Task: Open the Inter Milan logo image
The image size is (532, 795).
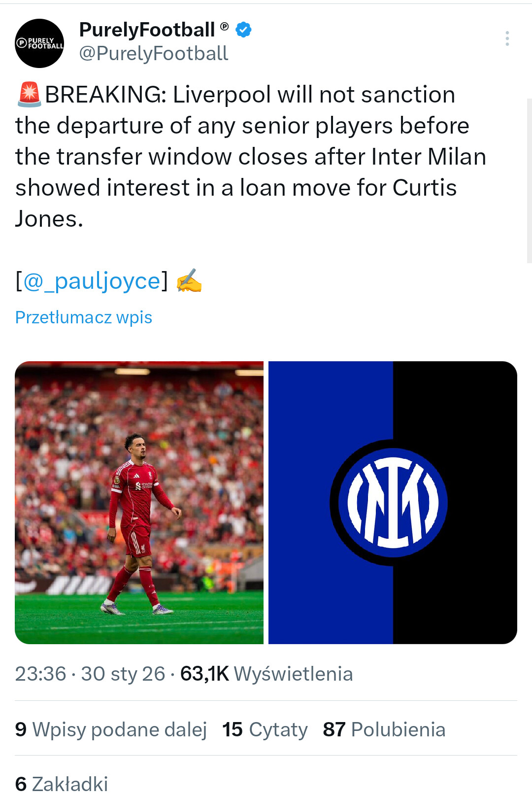Action: pos(393,503)
